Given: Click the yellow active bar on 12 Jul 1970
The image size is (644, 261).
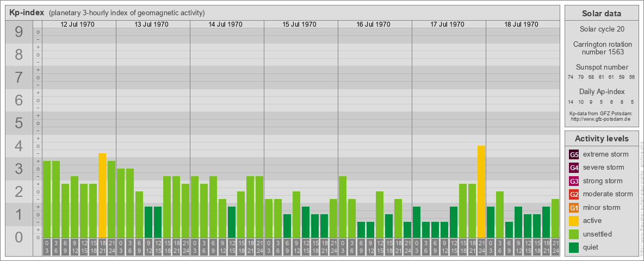Looking at the screenshot, I should (102, 196).
